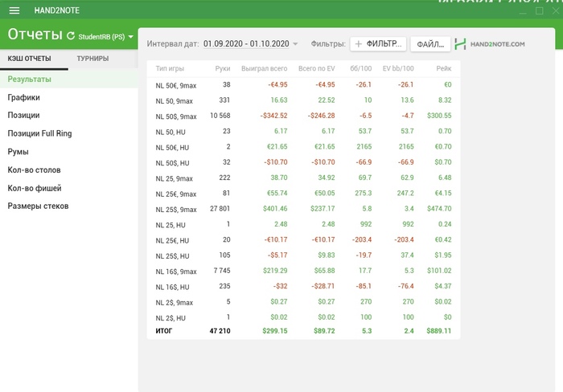Open the hamburger main menu
The height and width of the screenshot is (392, 563).
(14, 10)
